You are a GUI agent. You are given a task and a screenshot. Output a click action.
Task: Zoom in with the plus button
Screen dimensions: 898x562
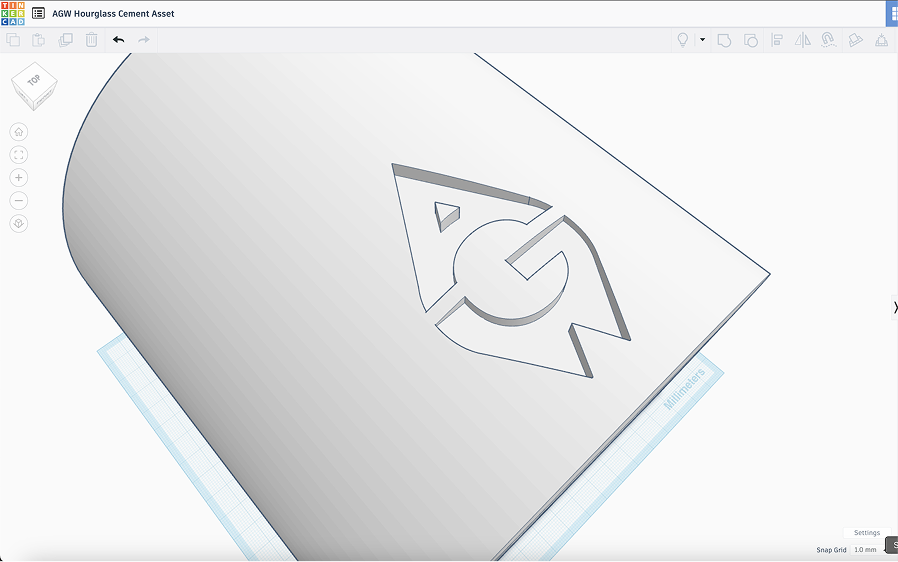click(19, 178)
